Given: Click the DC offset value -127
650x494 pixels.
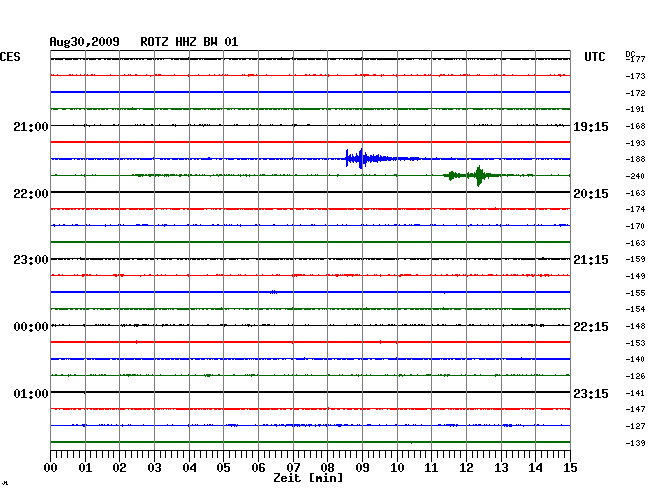Looking at the screenshot, I should click(x=635, y=426).
